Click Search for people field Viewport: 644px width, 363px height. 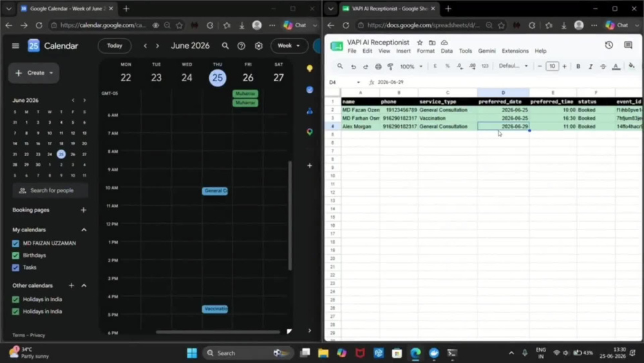[x=50, y=191]
